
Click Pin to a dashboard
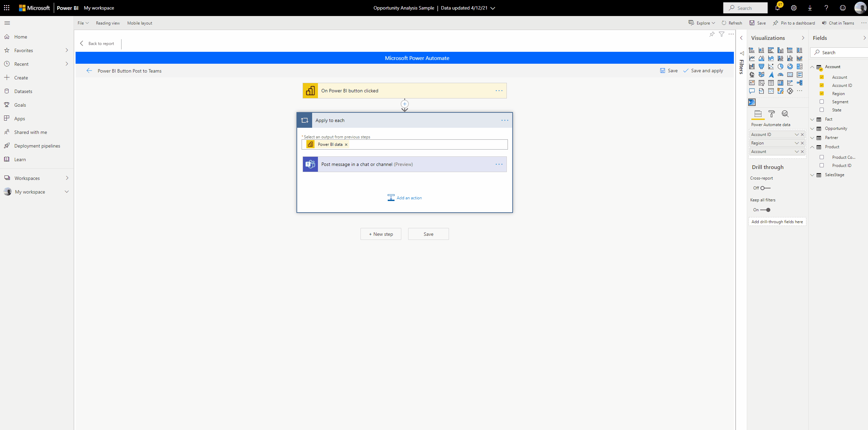click(x=794, y=23)
